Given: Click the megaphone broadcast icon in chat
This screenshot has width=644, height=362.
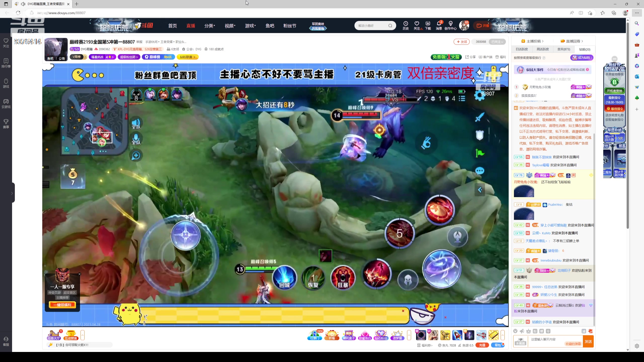Looking at the screenshot, I should (x=522, y=331).
